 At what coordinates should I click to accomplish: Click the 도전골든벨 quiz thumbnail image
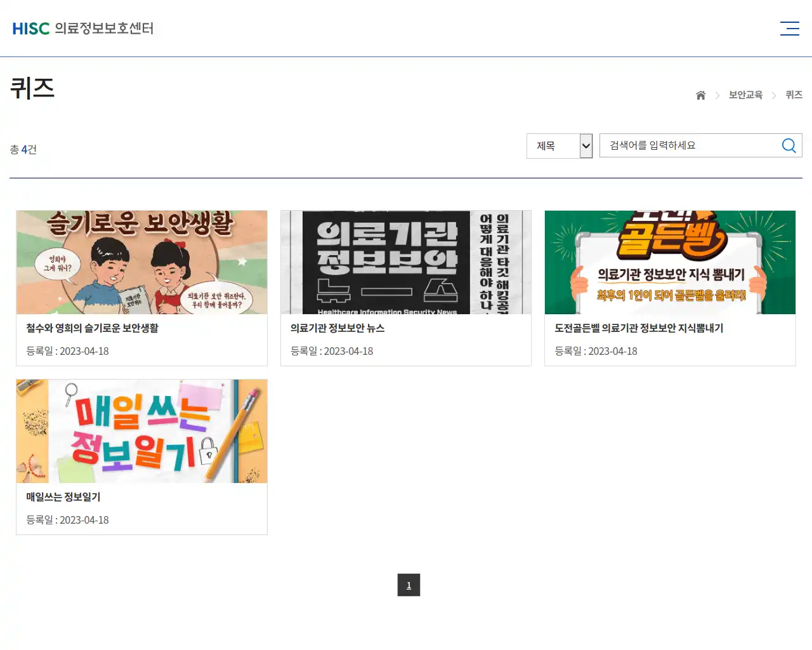pyautogui.click(x=670, y=262)
